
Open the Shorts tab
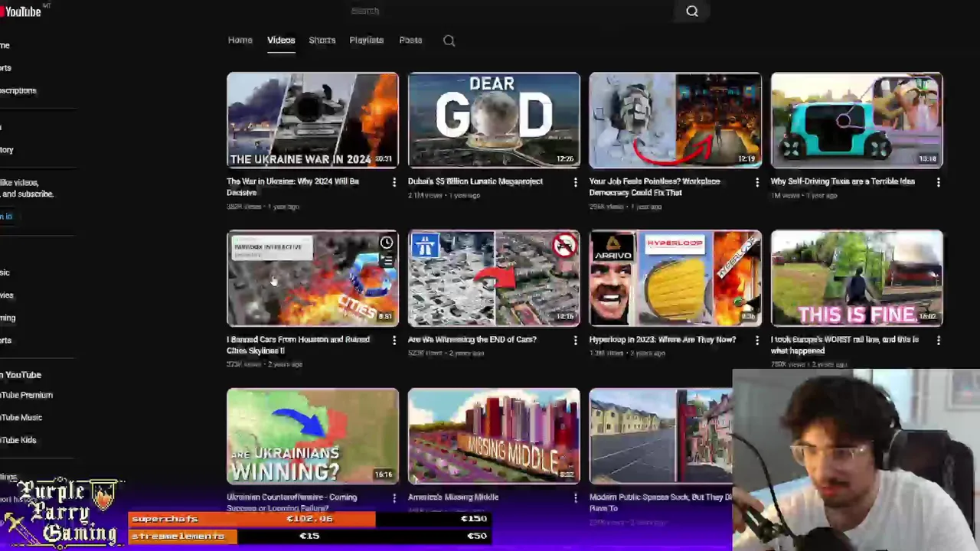pos(322,40)
